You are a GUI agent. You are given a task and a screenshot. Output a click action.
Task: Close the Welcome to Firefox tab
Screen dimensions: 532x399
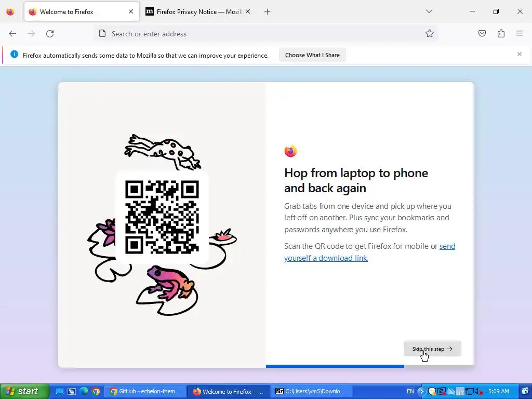click(131, 12)
